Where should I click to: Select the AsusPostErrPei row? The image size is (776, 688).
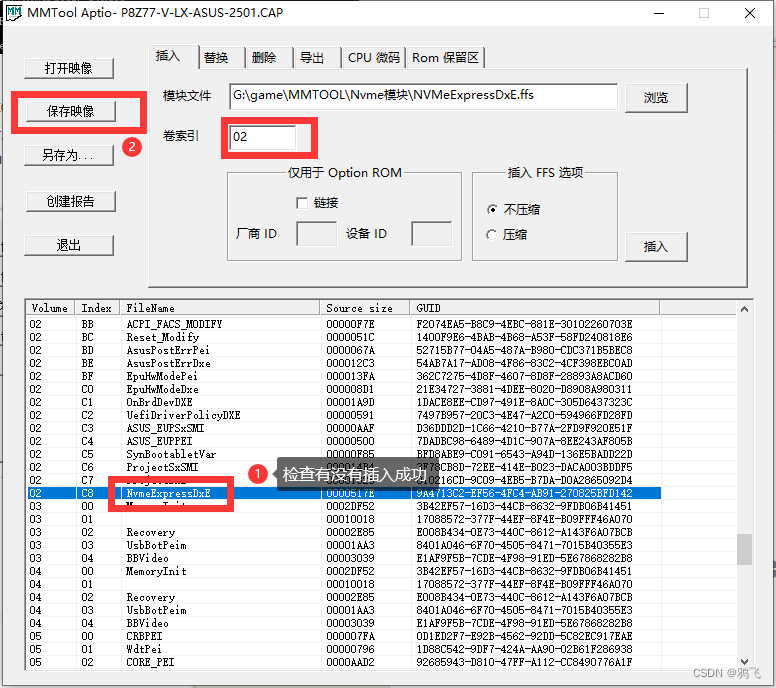[x=343, y=350]
